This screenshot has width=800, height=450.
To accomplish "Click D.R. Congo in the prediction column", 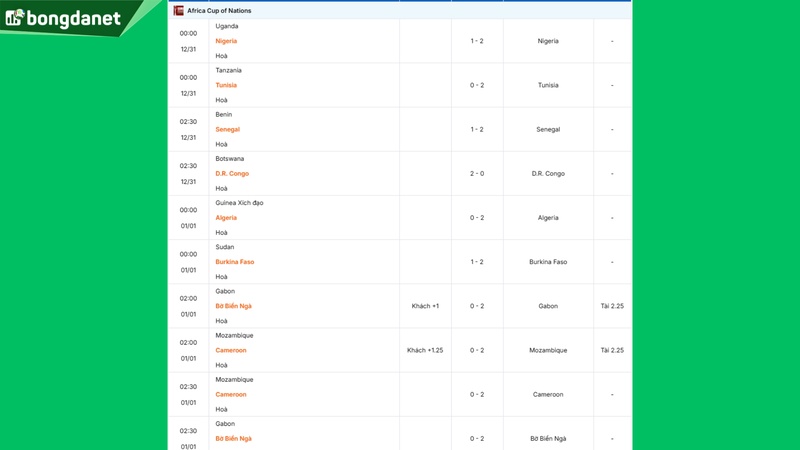I will pos(548,173).
